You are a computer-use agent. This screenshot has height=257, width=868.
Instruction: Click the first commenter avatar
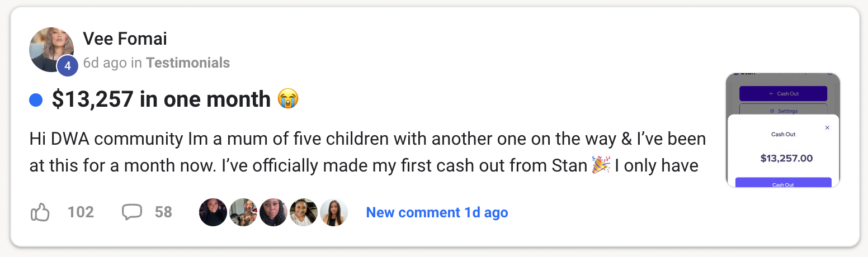(213, 212)
